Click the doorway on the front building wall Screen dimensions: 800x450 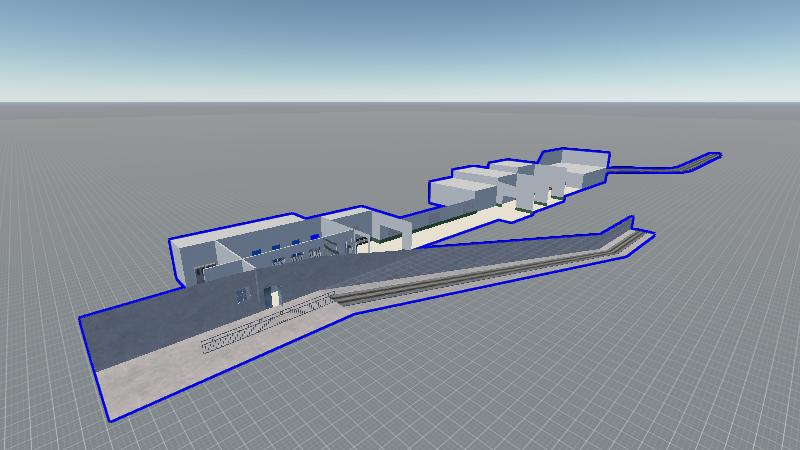[273, 296]
